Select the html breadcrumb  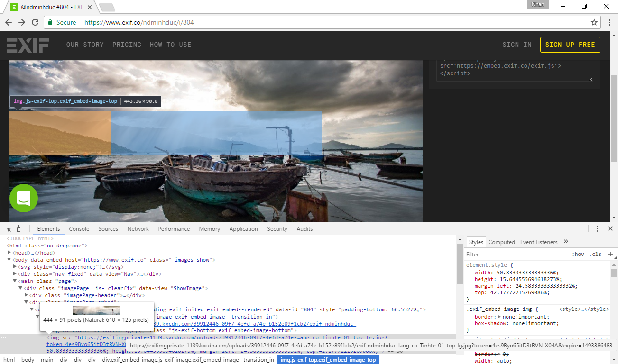(9, 360)
